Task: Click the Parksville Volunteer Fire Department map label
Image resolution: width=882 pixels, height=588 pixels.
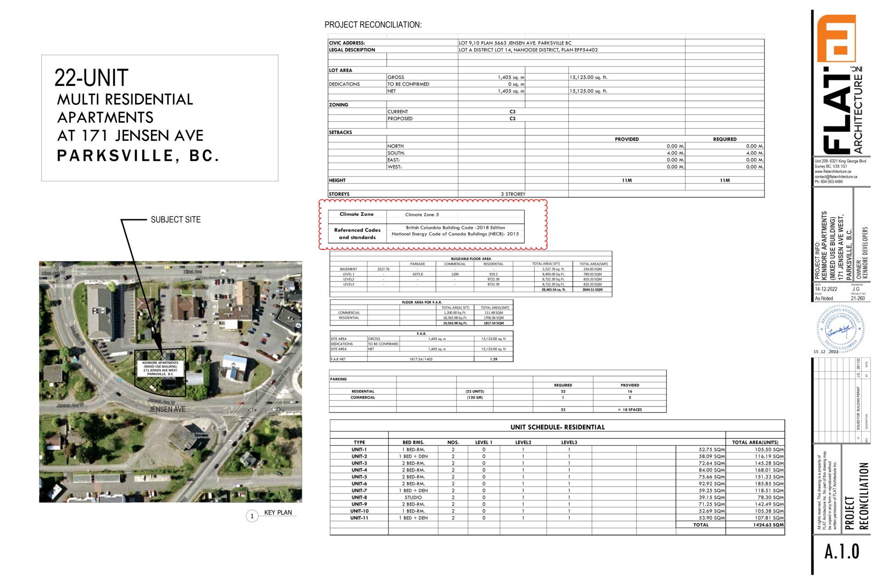Action: click(x=195, y=435)
